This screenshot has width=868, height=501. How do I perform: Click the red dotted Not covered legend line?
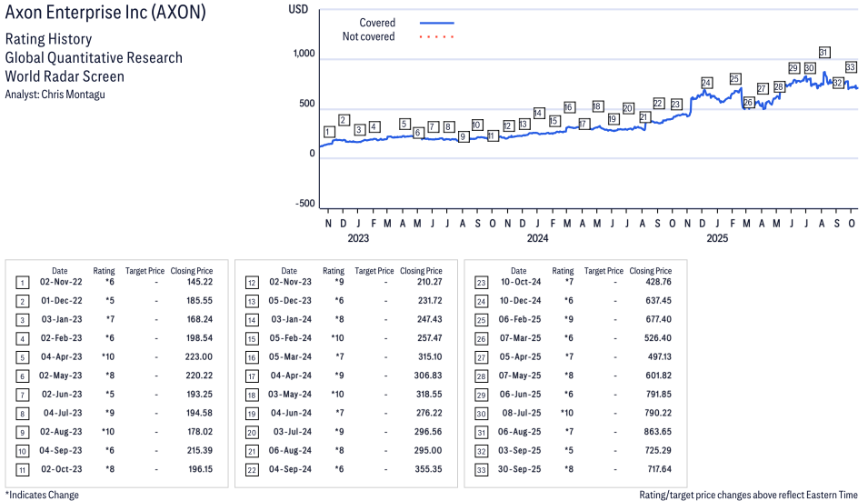tap(436, 37)
